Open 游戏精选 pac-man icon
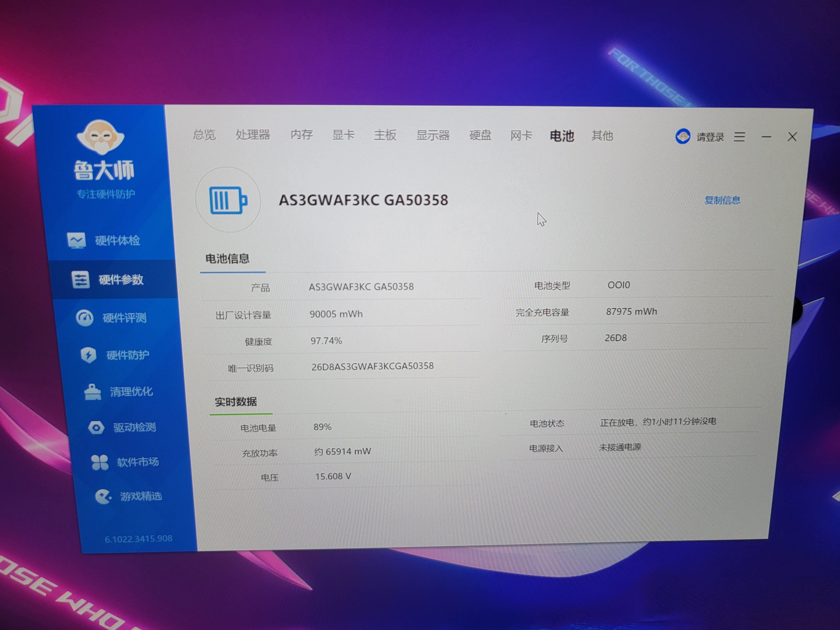 pos(103,496)
